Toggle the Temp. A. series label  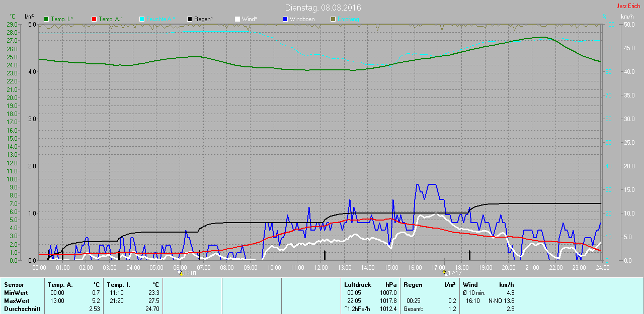[x=111, y=19]
